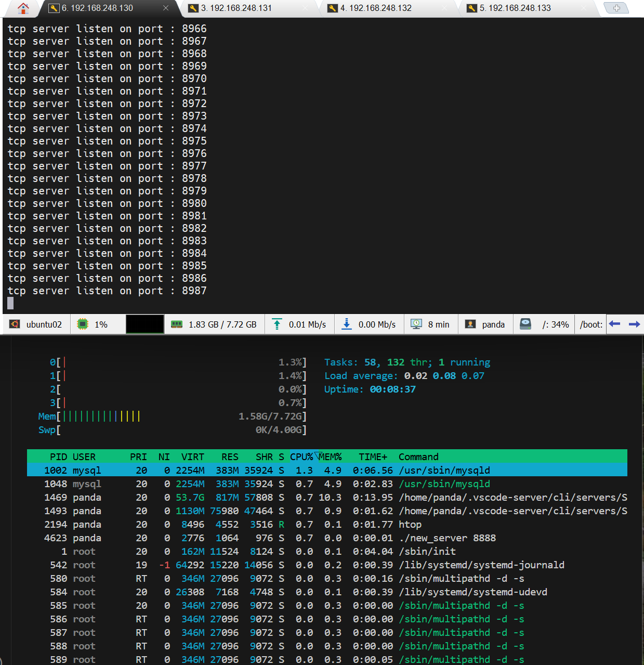Select vscode-server process row PID 1469
Screen dimensions: 644x665
click(x=327, y=498)
